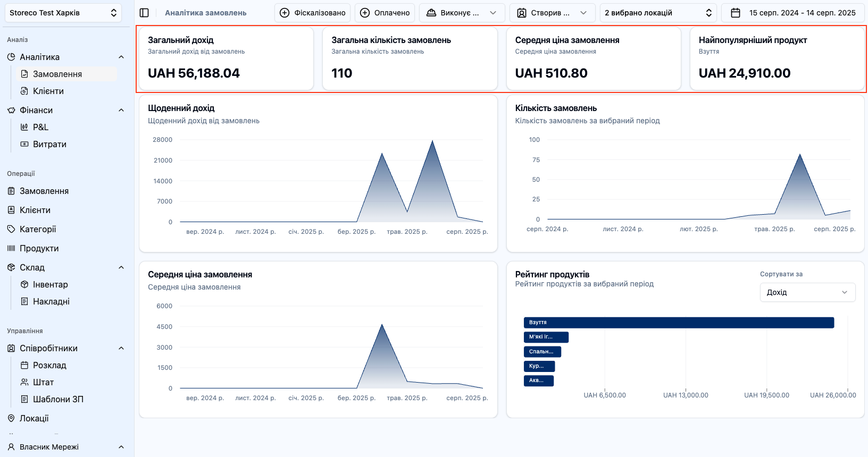Click the P&L chart icon
This screenshot has width=868, height=457.
click(x=24, y=127)
